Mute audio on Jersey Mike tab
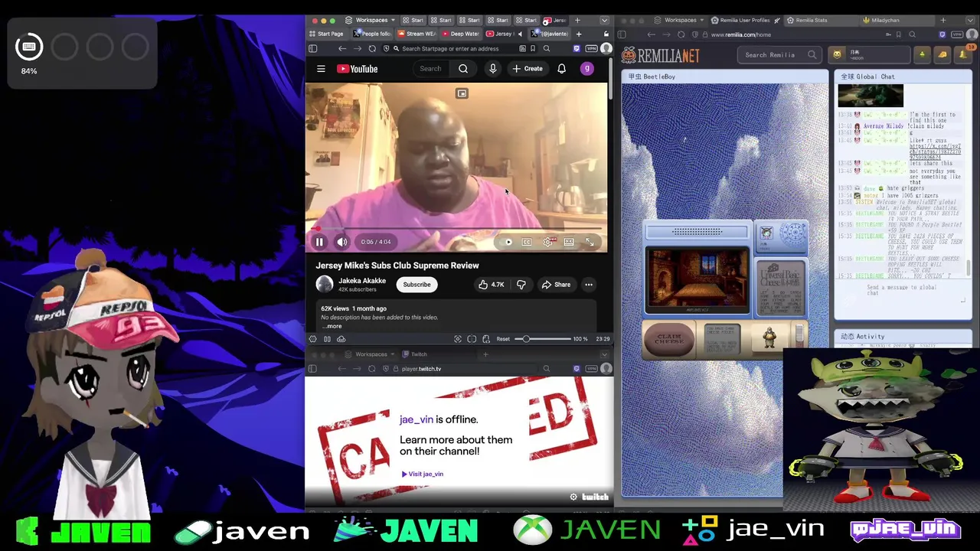Image resolution: width=980 pixels, height=551 pixels. tap(520, 34)
